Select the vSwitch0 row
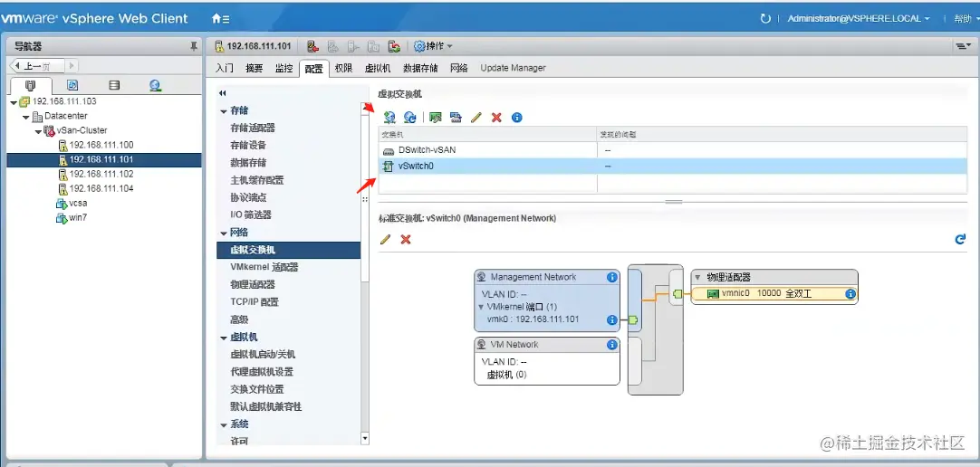The width and height of the screenshot is (980, 467). [x=672, y=166]
